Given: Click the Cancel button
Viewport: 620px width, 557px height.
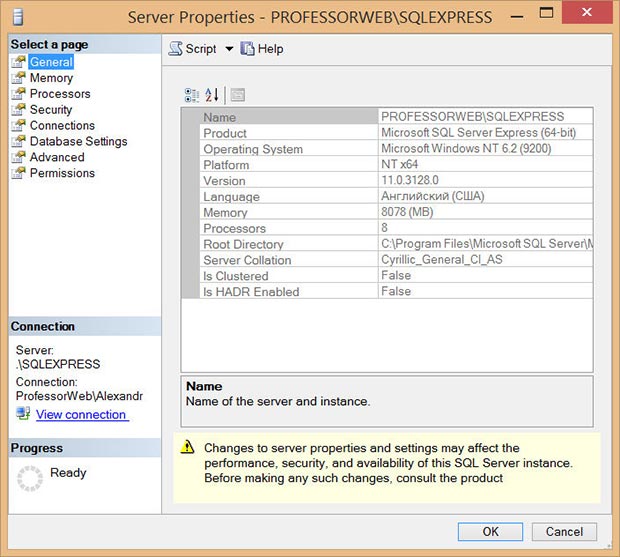Looking at the screenshot, I should (x=564, y=532).
